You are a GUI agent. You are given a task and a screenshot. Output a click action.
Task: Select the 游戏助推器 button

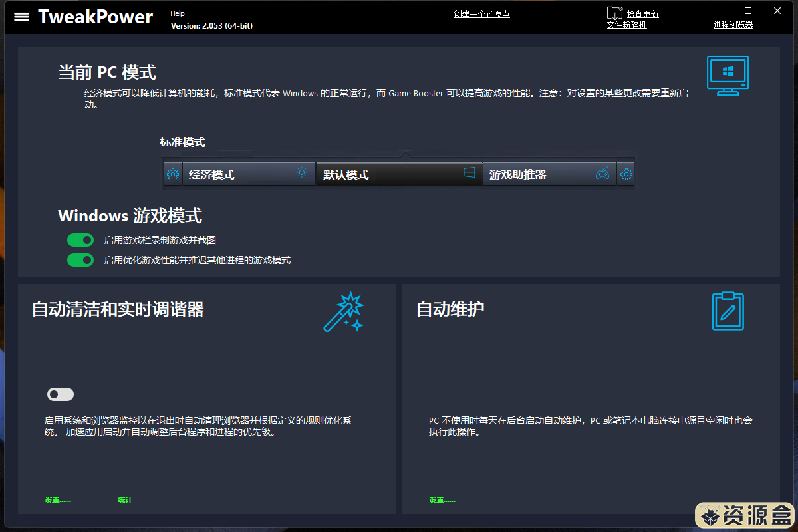pyautogui.click(x=550, y=174)
